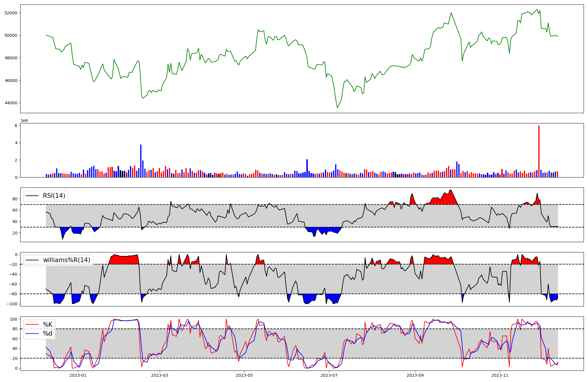This screenshot has width=588, height=382.
Task: Click the 2023-07 date axis label
Action: click(x=329, y=375)
